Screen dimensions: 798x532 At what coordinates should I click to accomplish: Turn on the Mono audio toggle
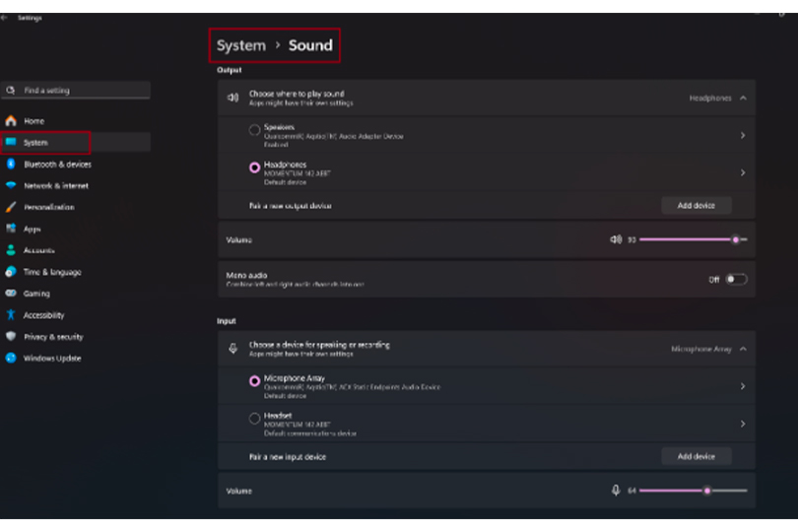735,280
